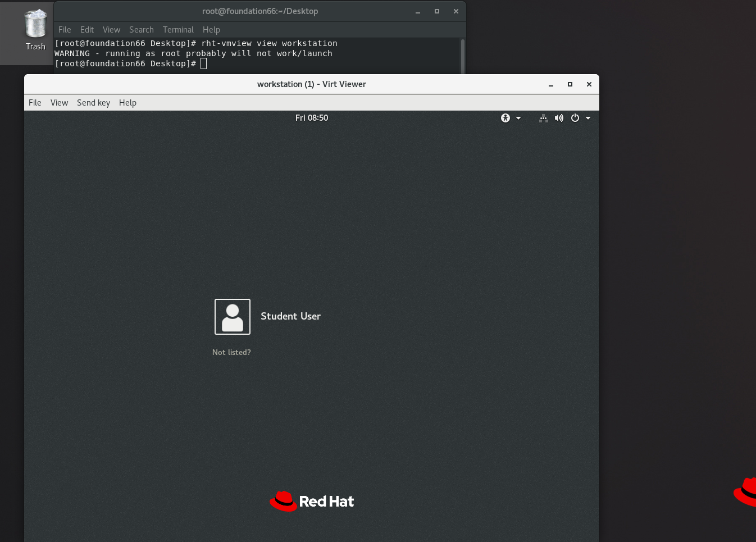
Task: Open Virt Viewer 'Send key' menu
Action: pos(93,103)
